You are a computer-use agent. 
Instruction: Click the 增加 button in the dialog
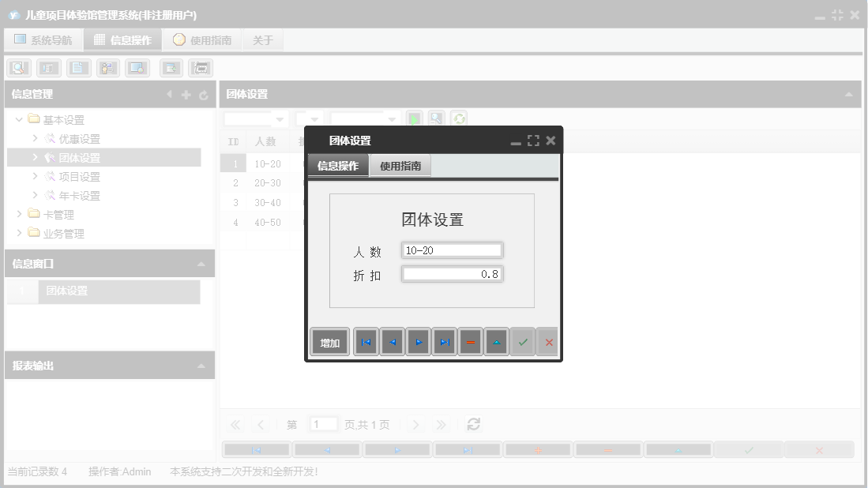point(329,341)
